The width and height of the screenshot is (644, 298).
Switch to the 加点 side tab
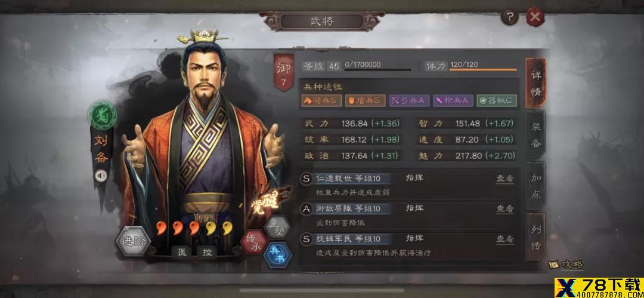535,186
